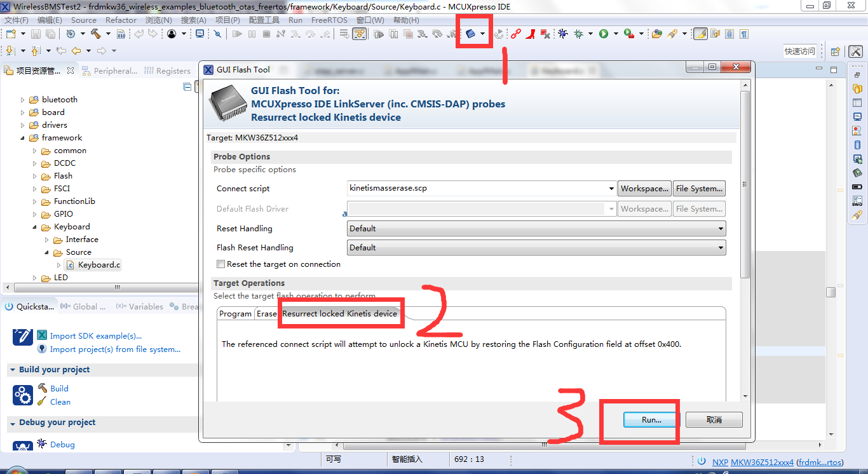The height and width of the screenshot is (474, 868).
Task: Open the FreeRTOS menu
Action: [328, 20]
